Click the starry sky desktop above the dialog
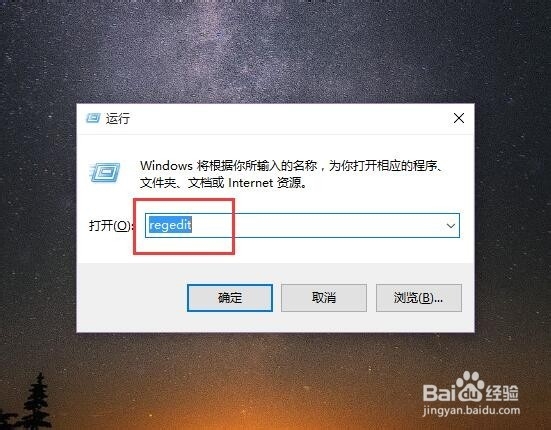Image resolution: width=551 pixels, height=430 pixels. click(x=274, y=53)
